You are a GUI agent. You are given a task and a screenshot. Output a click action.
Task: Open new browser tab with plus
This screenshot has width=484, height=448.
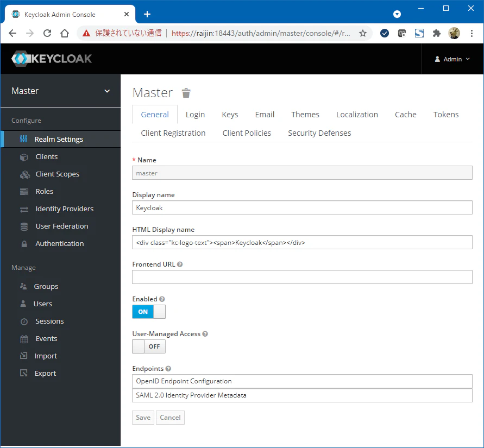(x=147, y=14)
